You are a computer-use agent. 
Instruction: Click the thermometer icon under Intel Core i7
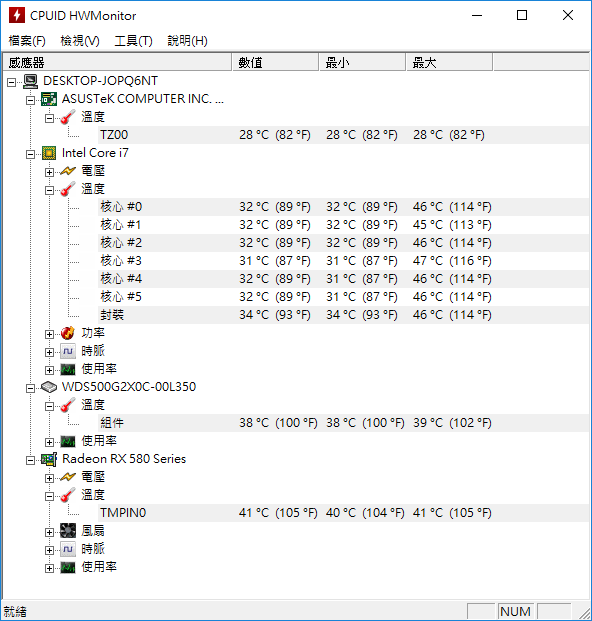click(68, 189)
